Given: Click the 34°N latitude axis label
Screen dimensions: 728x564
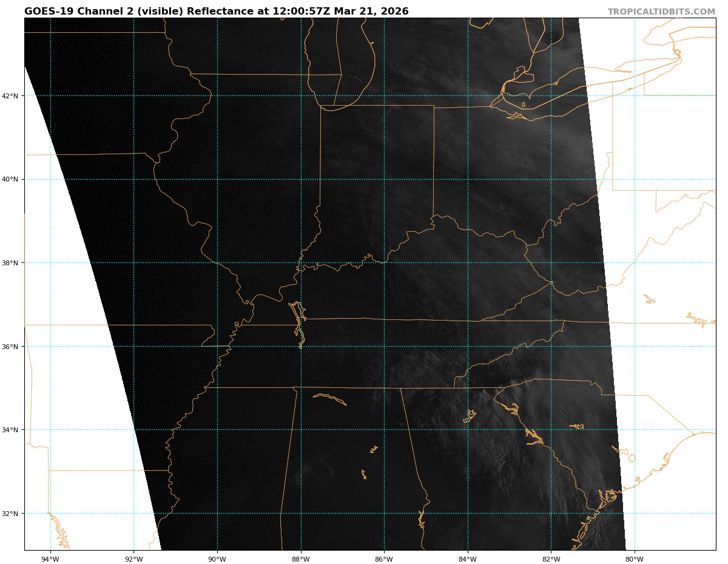Looking at the screenshot, I should pyautogui.click(x=12, y=430).
